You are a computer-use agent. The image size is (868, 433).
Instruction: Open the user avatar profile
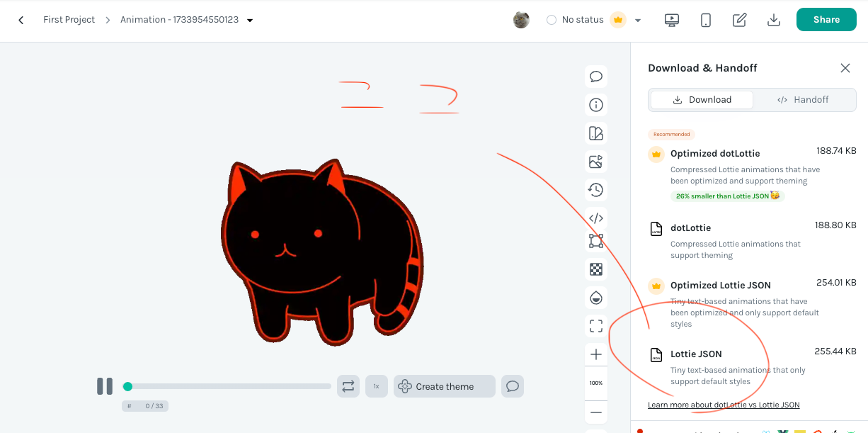tap(521, 20)
